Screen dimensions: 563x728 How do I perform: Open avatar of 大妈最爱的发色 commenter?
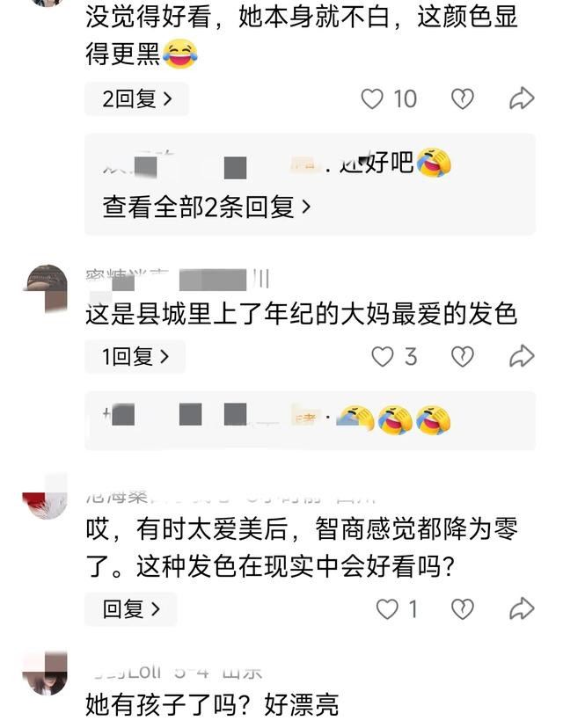pos(45,288)
